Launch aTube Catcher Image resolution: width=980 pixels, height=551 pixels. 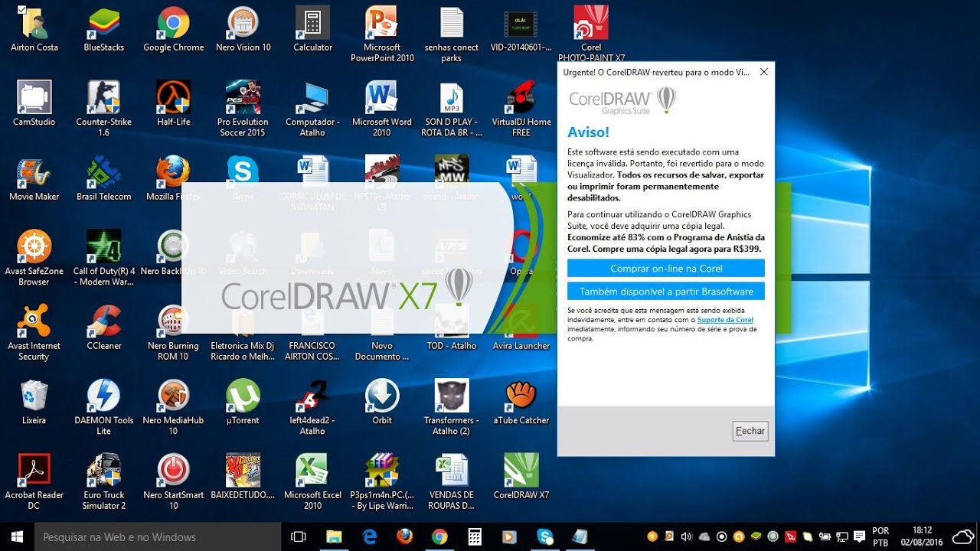click(x=521, y=402)
